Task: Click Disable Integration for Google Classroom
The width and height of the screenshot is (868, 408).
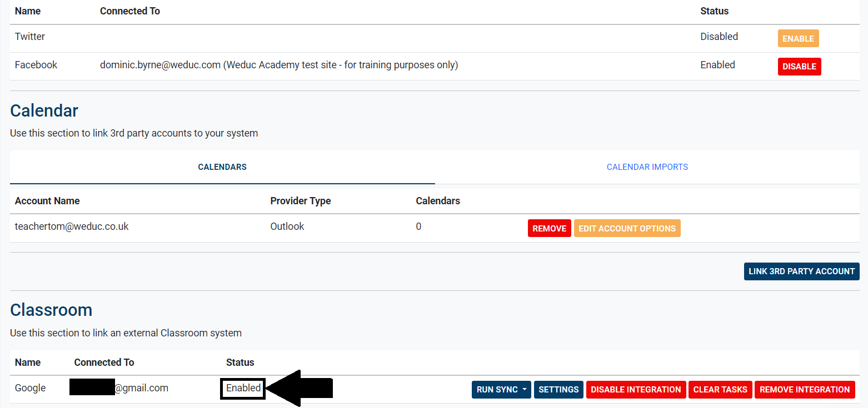Action: [x=636, y=390]
